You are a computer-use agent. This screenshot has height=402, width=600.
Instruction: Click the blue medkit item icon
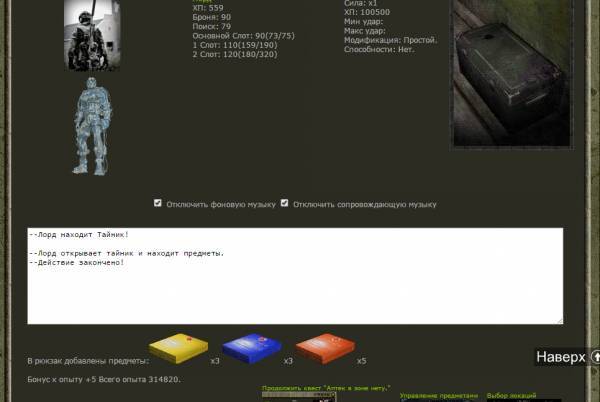252,349
